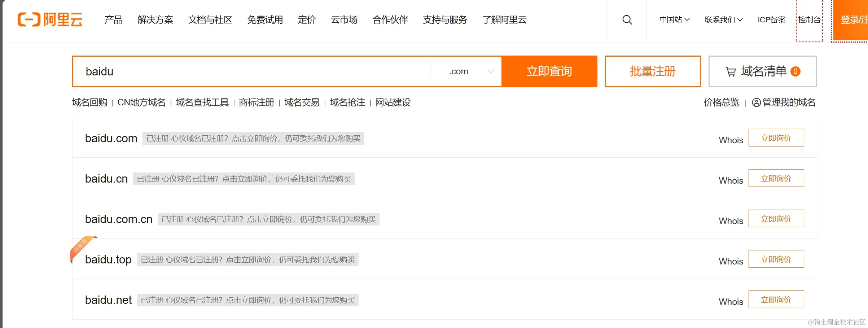Image resolution: width=868 pixels, height=328 pixels.
Task: Open the 域名清单 domain list
Action: pyautogui.click(x=763, y=71)
